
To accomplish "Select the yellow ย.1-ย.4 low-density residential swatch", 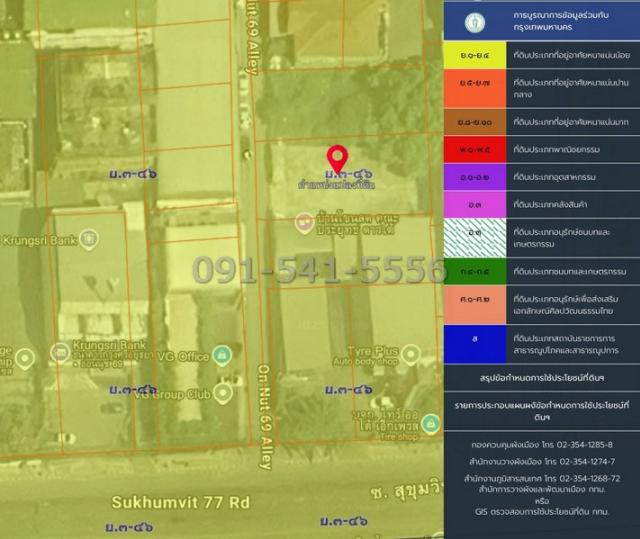I will pyautogui.click(x=475, y=54).
